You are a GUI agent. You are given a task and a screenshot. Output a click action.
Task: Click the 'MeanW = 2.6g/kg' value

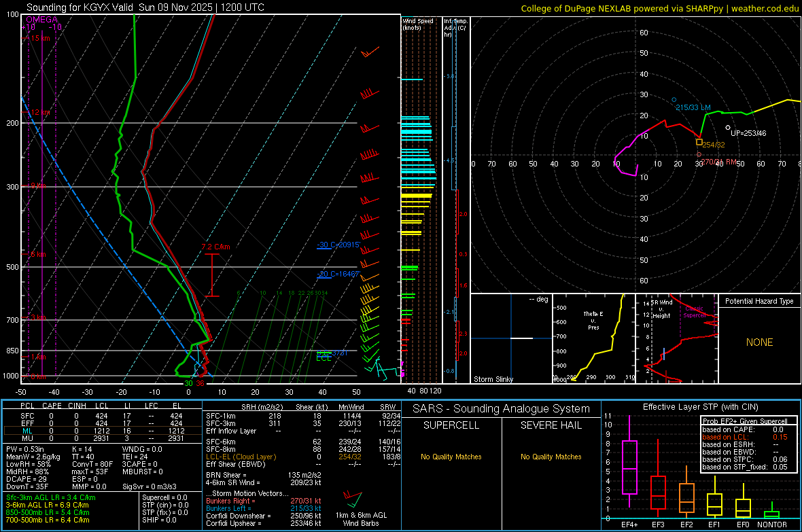pos(33,457)
